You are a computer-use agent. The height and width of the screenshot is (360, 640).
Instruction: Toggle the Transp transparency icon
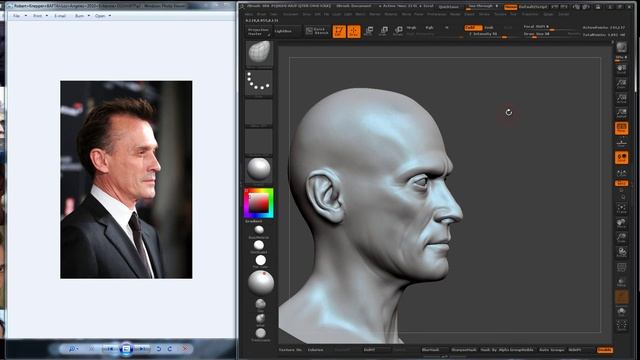click(x=621, y=282)
